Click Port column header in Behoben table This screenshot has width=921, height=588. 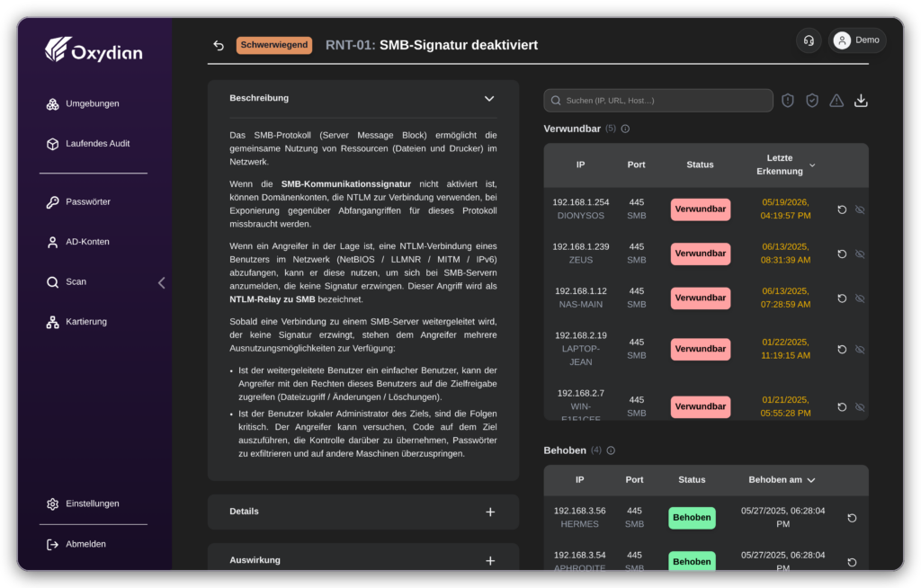pyautogui.click(x=634, y=480)
